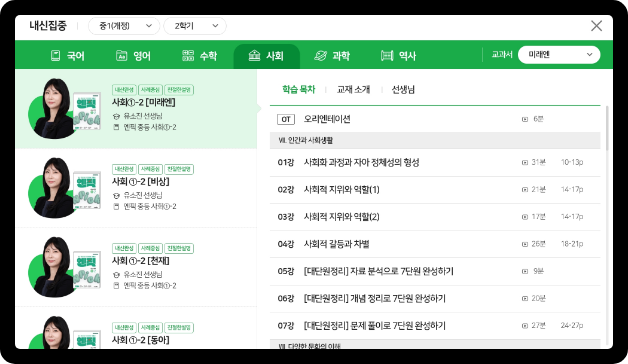Select the 사회①-2 [비상] course title
This screenshot has width=628, height=364.
[141, 182]
